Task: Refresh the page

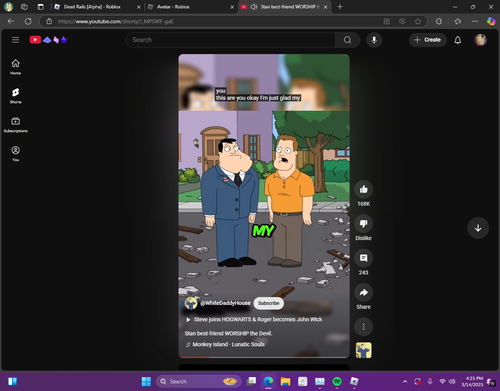Action: (28, 21)
